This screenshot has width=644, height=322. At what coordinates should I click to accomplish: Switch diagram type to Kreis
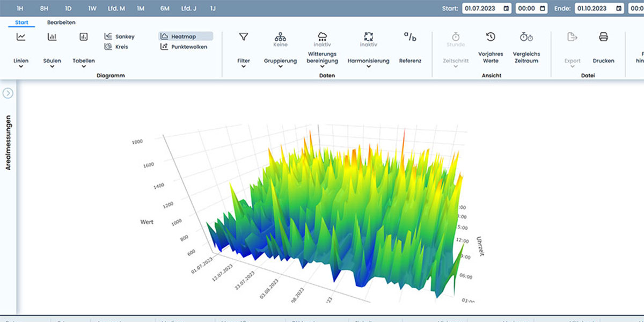pyautogui.click(x=116, y=47)
